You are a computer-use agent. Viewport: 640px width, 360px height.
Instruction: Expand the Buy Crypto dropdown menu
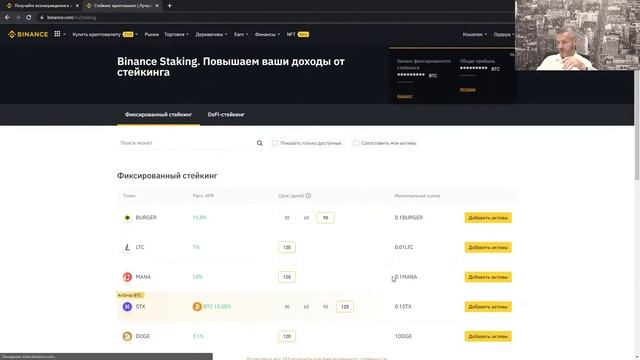coord(105,34)
